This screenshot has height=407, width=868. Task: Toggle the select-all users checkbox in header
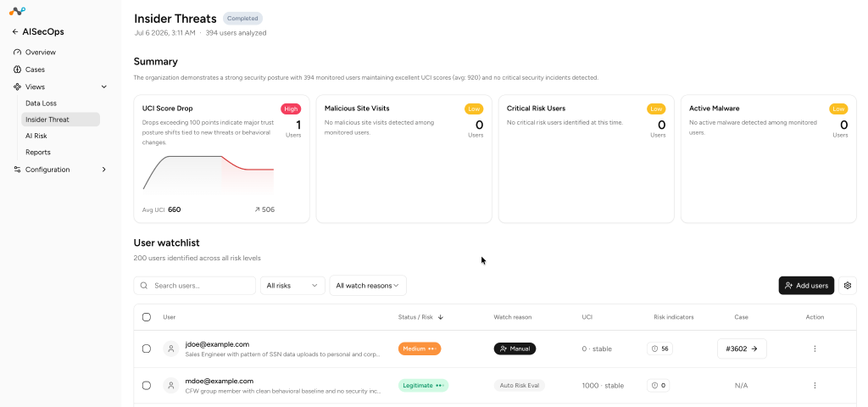[x=146, y=317]
